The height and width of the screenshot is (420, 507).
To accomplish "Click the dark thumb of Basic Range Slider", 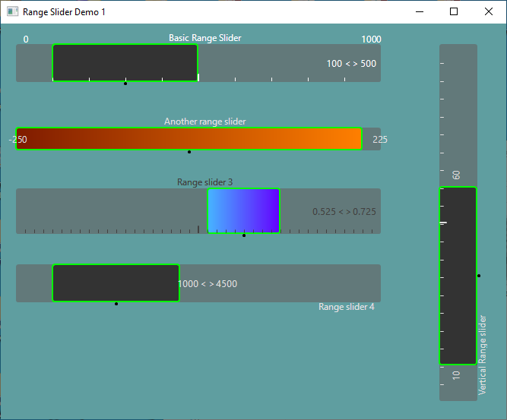I will (x=125, y=62).
